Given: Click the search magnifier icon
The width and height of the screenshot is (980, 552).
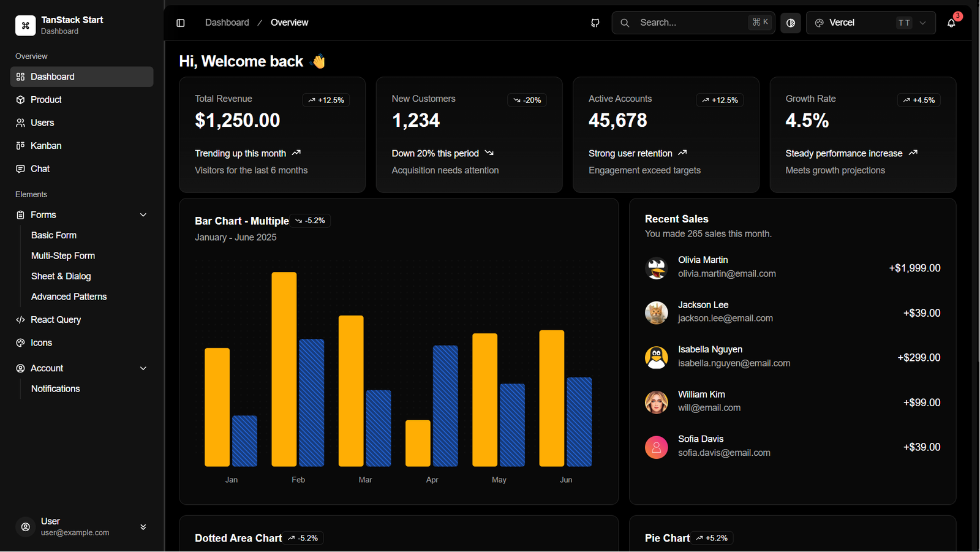Looking at the screenshot, I should 625,23.
